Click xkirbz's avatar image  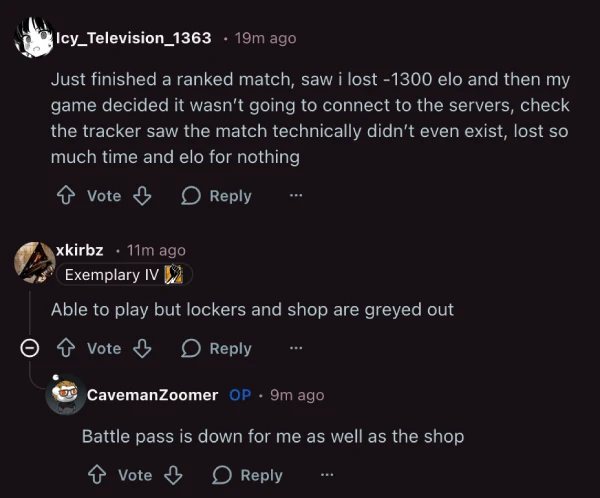pos(33,261)
